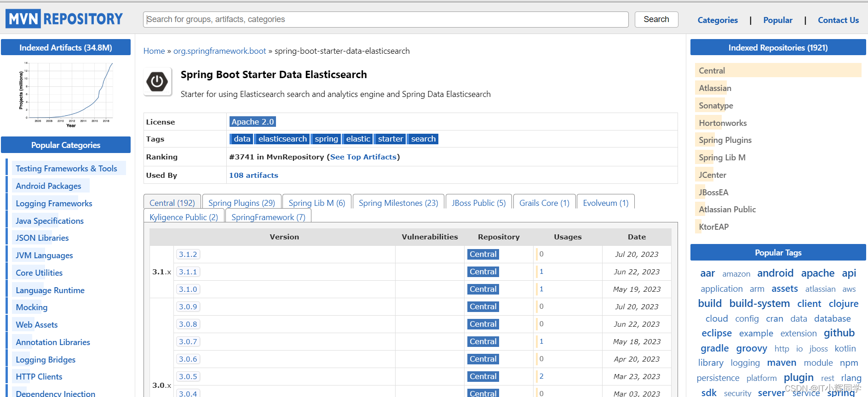Select the starter tag

(x=390, y=139)
